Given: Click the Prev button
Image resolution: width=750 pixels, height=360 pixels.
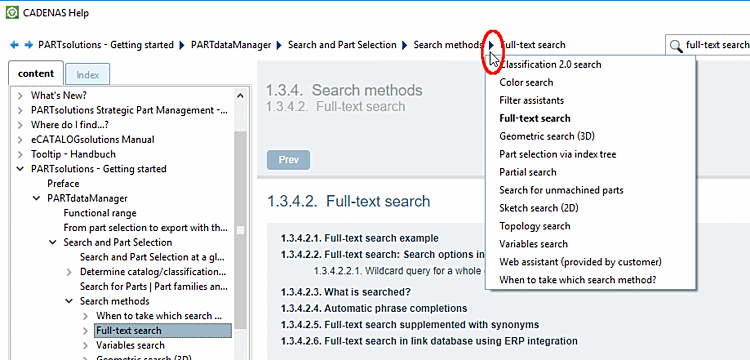Looking at the screenshot, I should point(288,160).
